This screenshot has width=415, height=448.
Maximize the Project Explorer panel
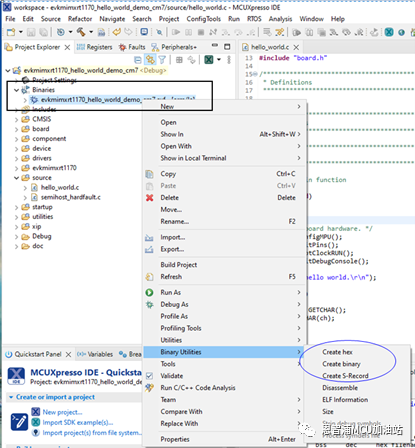227,47
